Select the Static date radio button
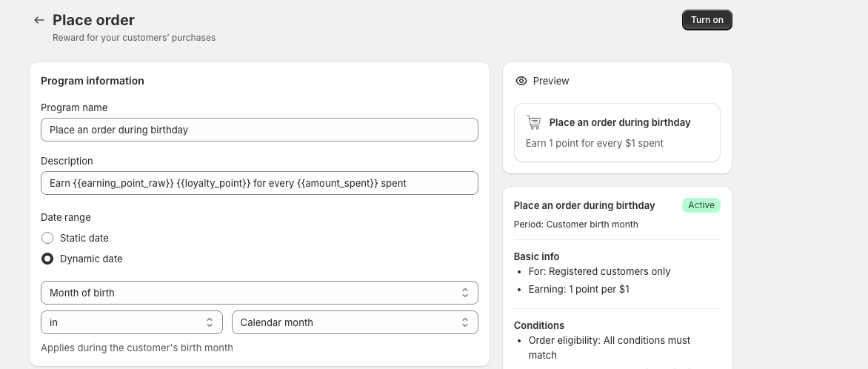868x369 pixels. click(x=47, y=238)
